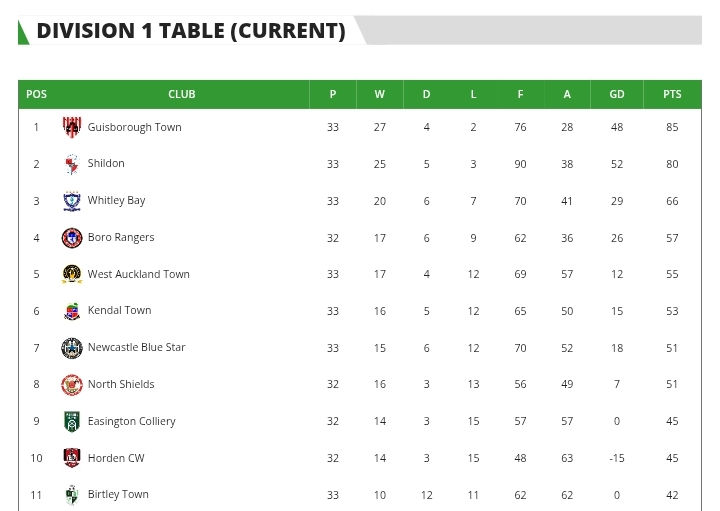Click the Boro Rangers club badge

71,238
